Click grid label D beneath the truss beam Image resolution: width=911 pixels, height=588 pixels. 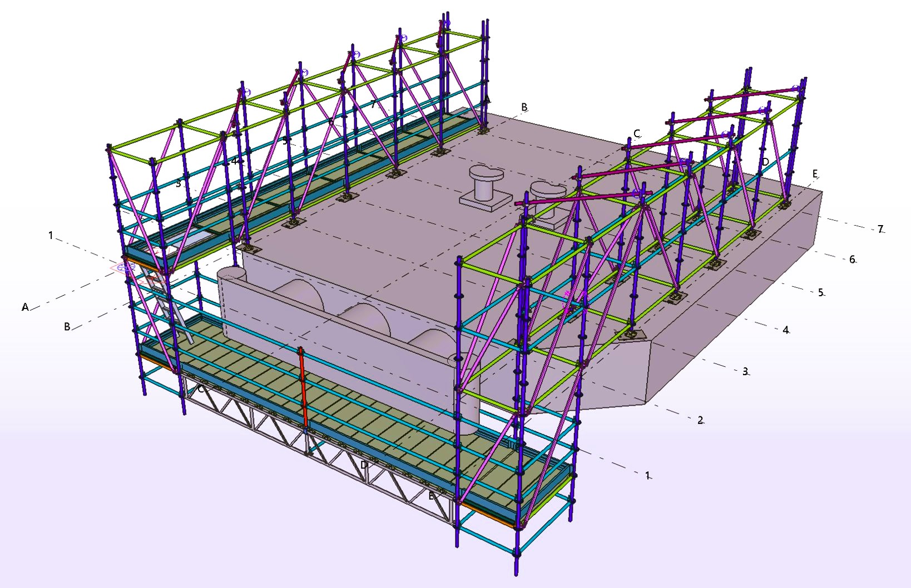click(x=364, y=465)
